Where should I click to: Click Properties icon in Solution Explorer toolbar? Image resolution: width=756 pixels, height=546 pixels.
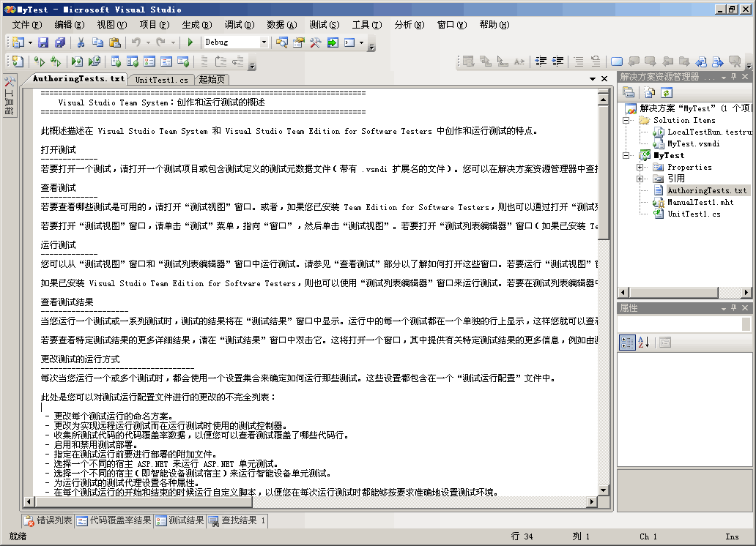click(x=629, y=92)
